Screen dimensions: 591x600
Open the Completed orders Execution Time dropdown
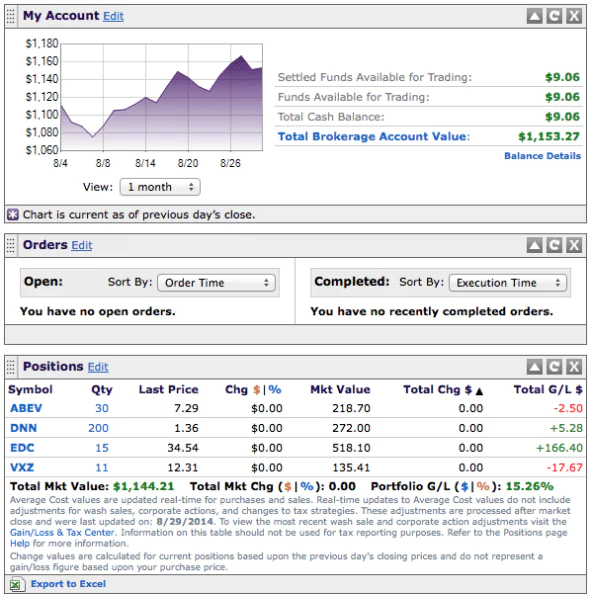(508, 283)
